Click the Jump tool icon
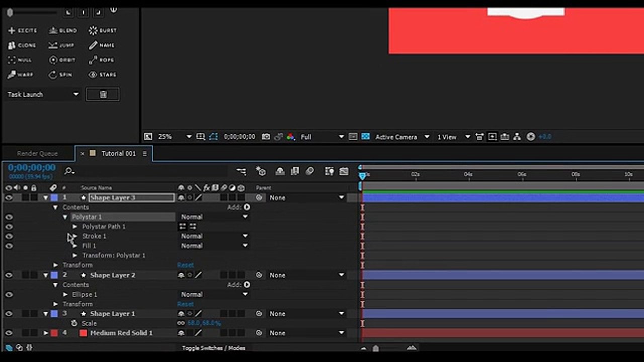Image resolution: width=644 pixels, height=362 pixels. coord(53,45)
